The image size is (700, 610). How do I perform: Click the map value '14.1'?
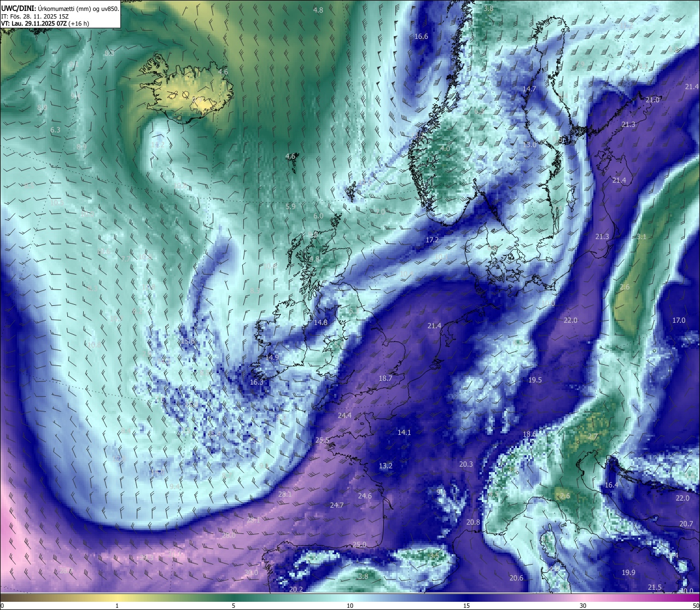(x=404, y=433)
